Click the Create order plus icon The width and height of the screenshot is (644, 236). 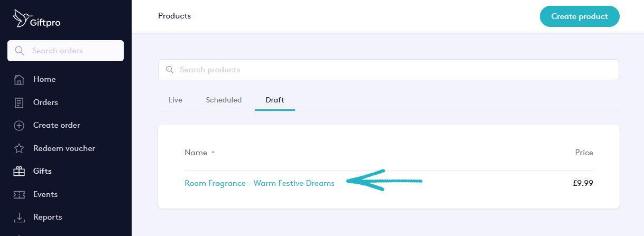click(x=19, y=126)
